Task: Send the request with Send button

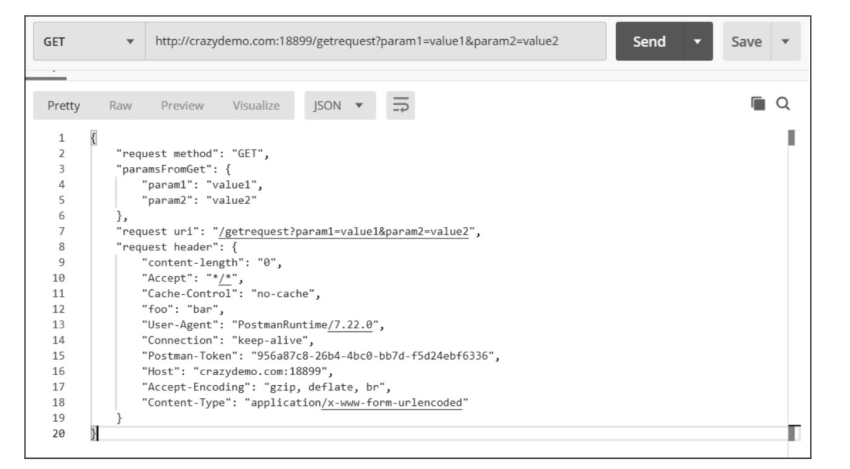Action: (x=649, y=42)
